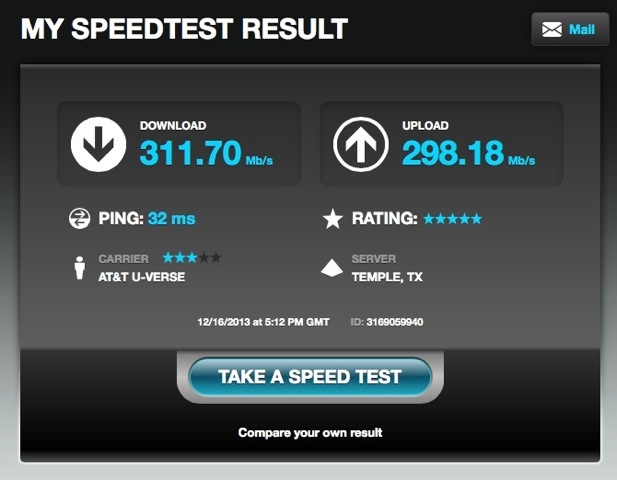Viewport: 617px width, 480px height.
Task: Click the Mail envelope icon
Action: pos(552,30)
